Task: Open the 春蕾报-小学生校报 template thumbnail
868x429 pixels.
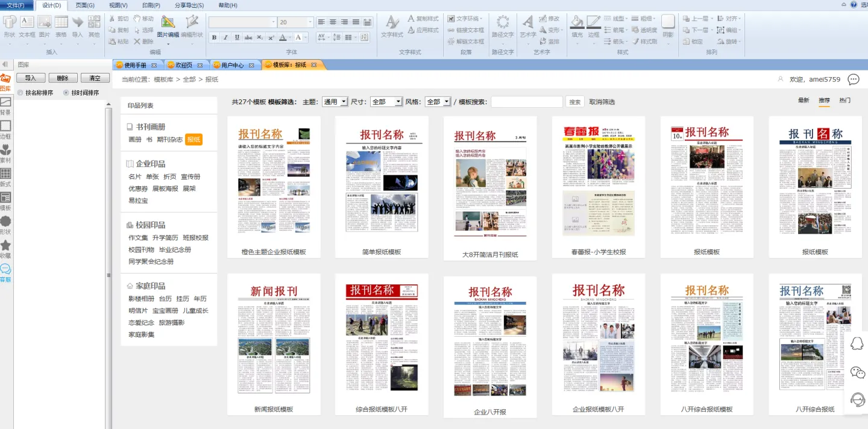Action: click(x=598, y=181)
